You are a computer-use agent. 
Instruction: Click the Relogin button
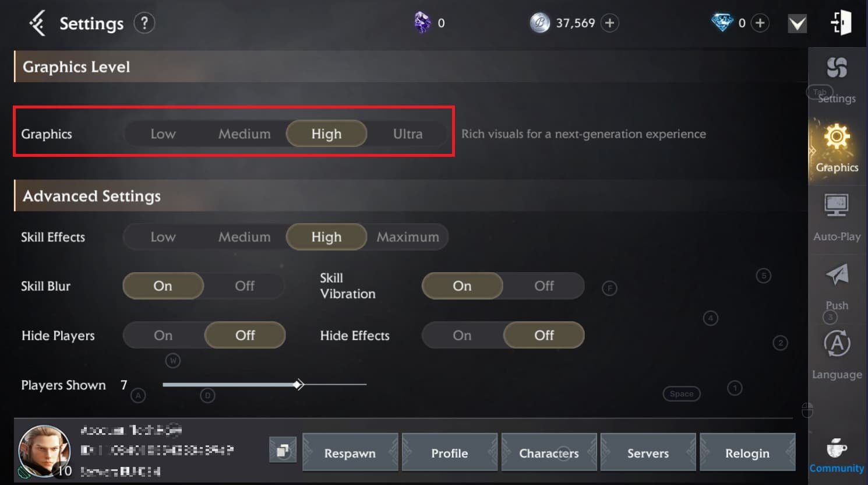point(747,453)
